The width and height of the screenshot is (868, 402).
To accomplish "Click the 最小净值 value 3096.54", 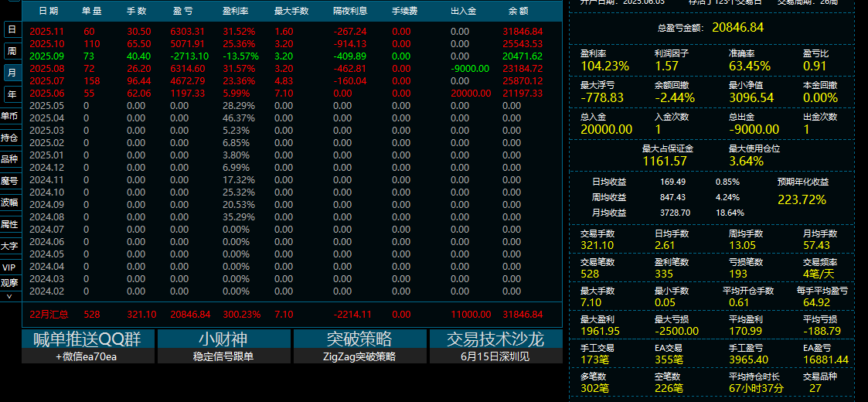I will 751,98.
